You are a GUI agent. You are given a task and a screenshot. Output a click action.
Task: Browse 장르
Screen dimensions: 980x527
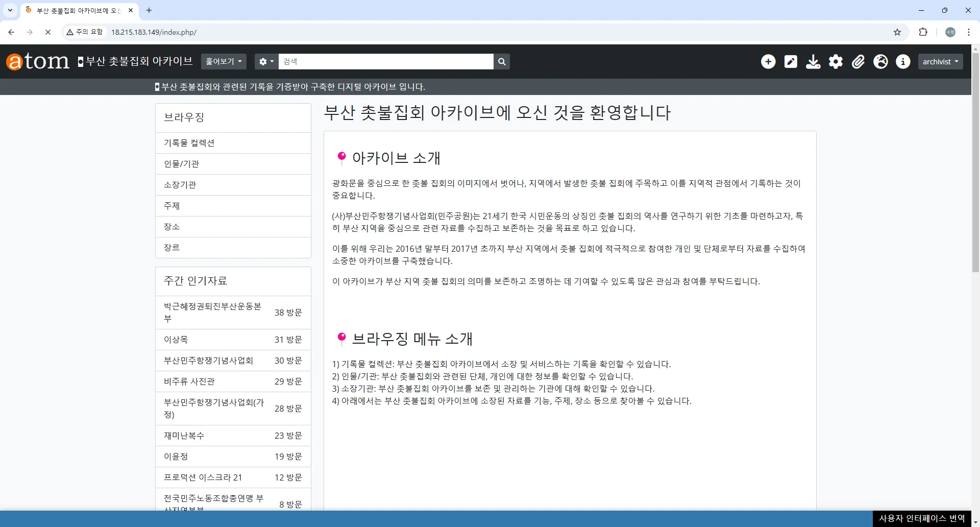233,248
